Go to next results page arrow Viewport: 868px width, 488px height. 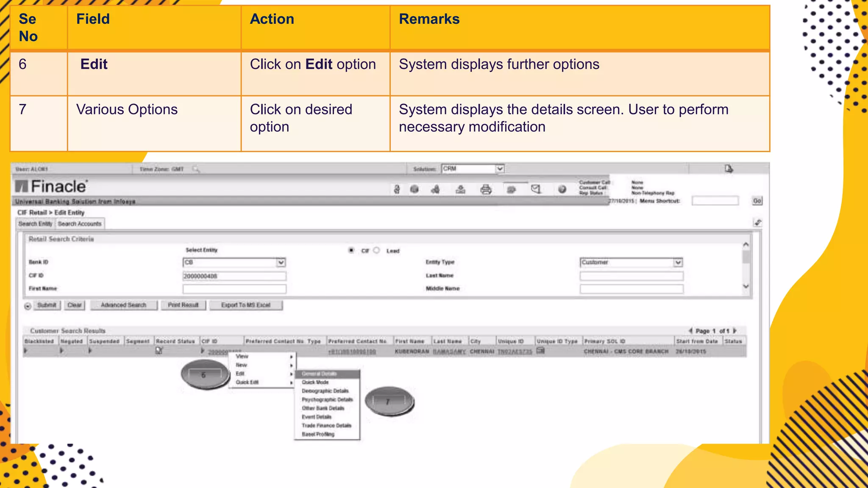point(735,330)
